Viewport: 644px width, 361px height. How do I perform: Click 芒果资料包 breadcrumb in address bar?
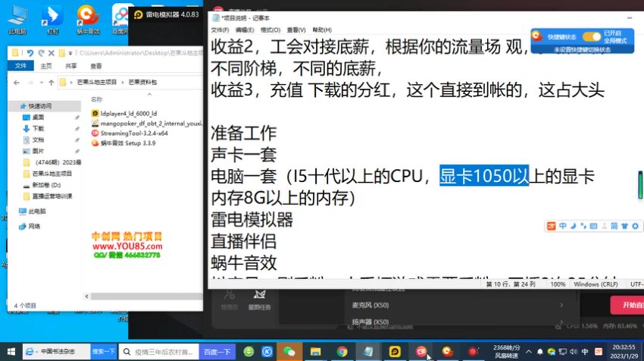(x=142, y=82)
